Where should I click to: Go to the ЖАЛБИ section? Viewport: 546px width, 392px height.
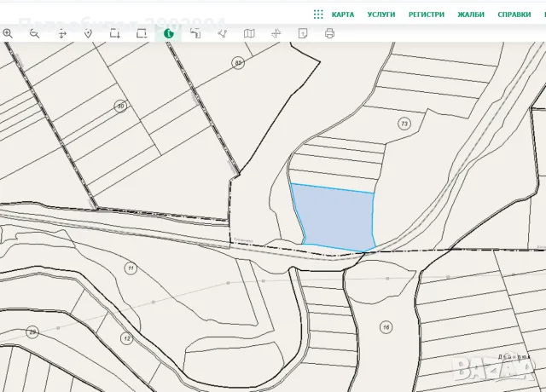click(471, 14)
